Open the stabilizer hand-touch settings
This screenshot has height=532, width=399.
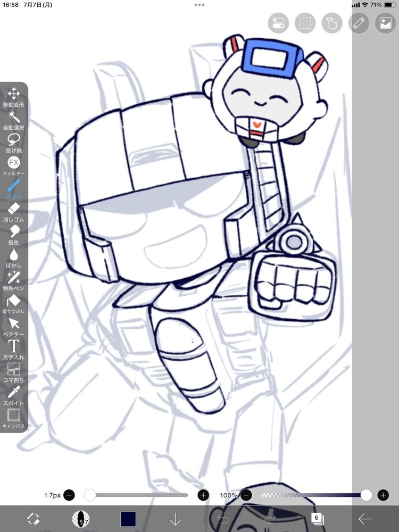point(332,23)
